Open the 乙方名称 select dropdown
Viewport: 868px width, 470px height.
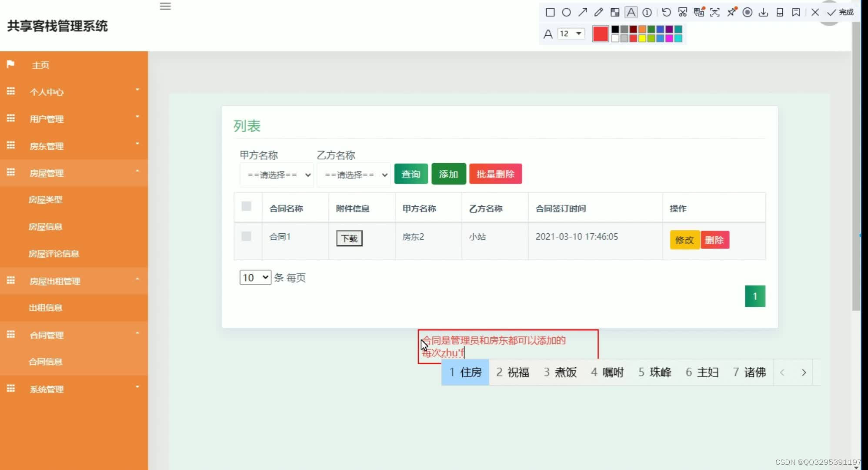click(x=354, y=175)
